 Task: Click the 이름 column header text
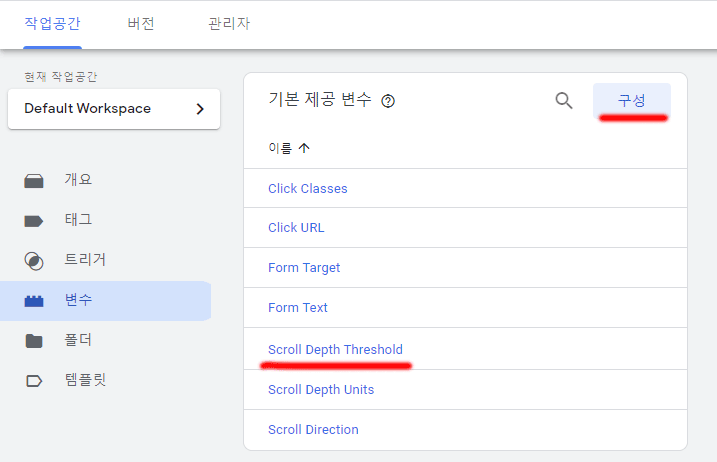(280, 148)
